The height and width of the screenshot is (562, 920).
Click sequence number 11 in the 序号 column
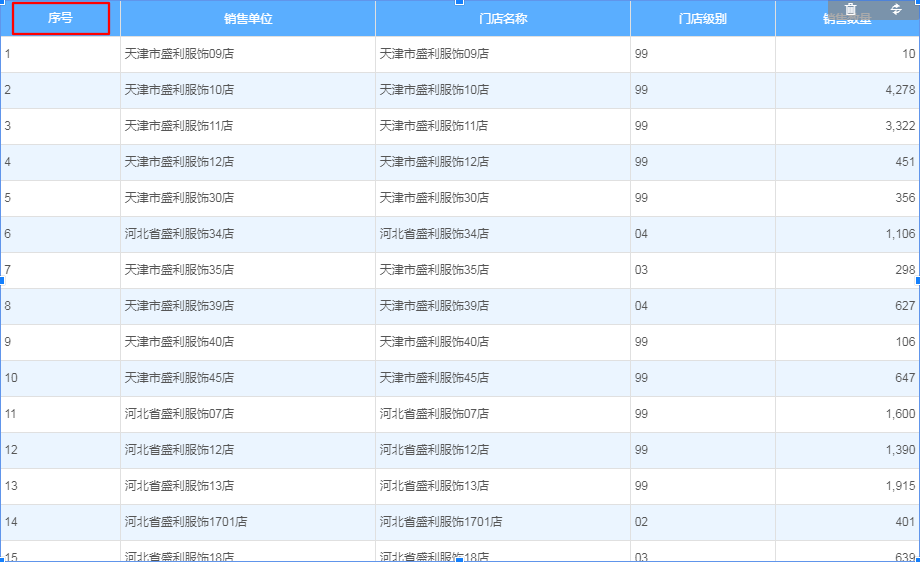11,414
